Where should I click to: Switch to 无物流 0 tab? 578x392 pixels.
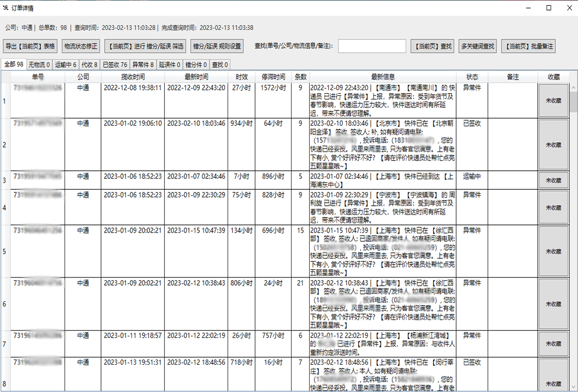pyautogui.click(x=39, y=64)
